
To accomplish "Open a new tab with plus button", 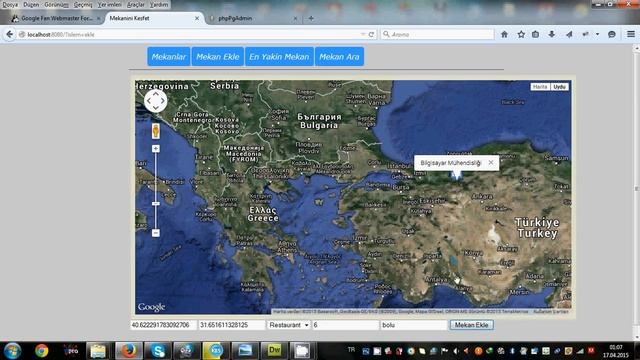I will click(x=311, y=18).
